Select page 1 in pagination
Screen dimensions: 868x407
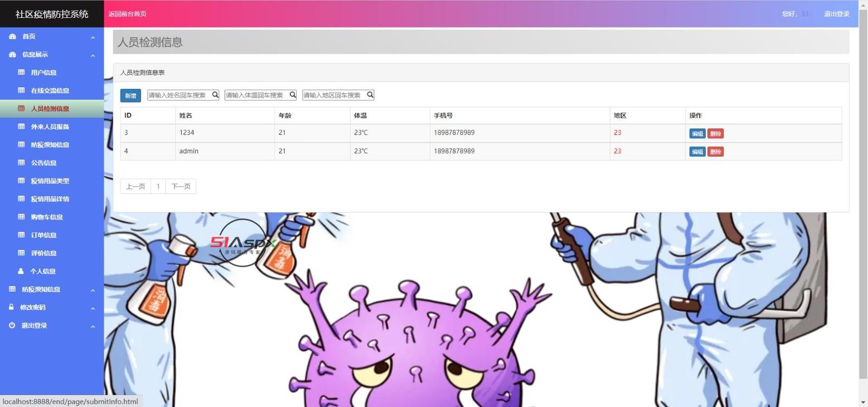(x=158, y=186)
